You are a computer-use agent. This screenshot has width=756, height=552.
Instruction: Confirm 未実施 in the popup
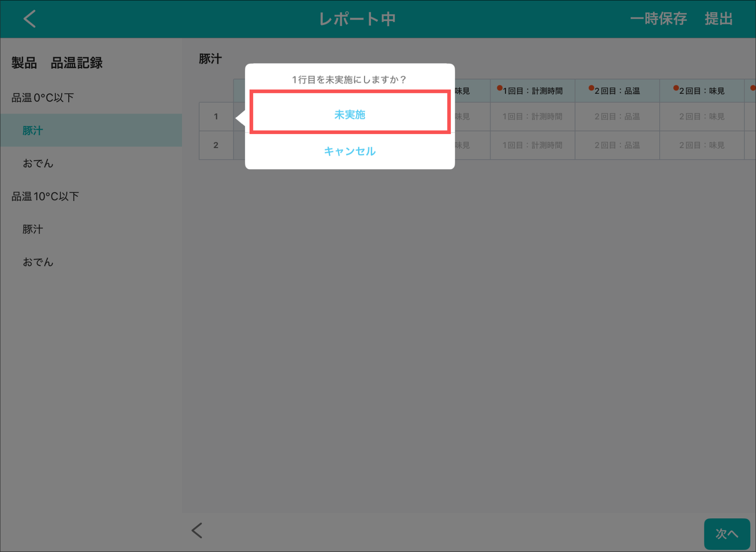pos(350,114)
